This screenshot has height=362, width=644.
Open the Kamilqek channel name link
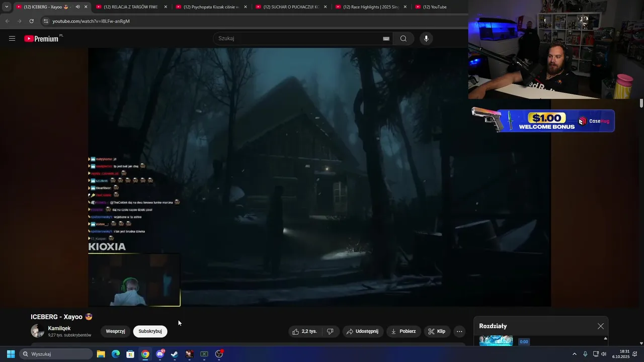tap(59, 328)
